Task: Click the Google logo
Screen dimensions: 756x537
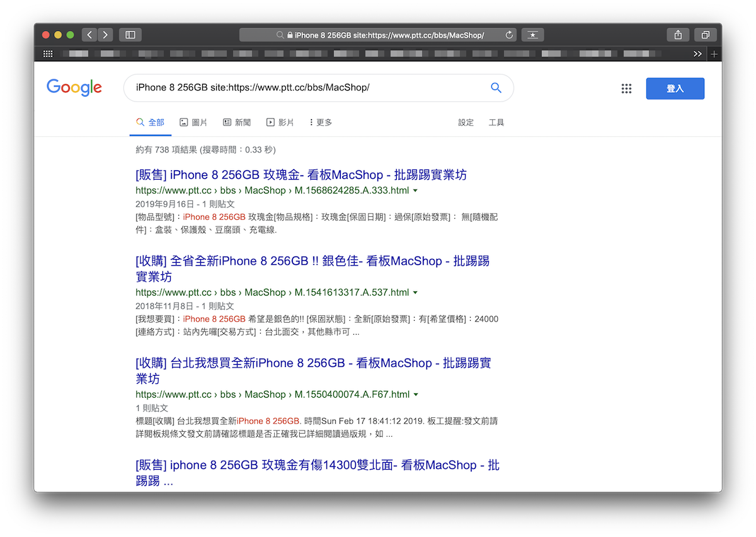Action: point(74,88)
